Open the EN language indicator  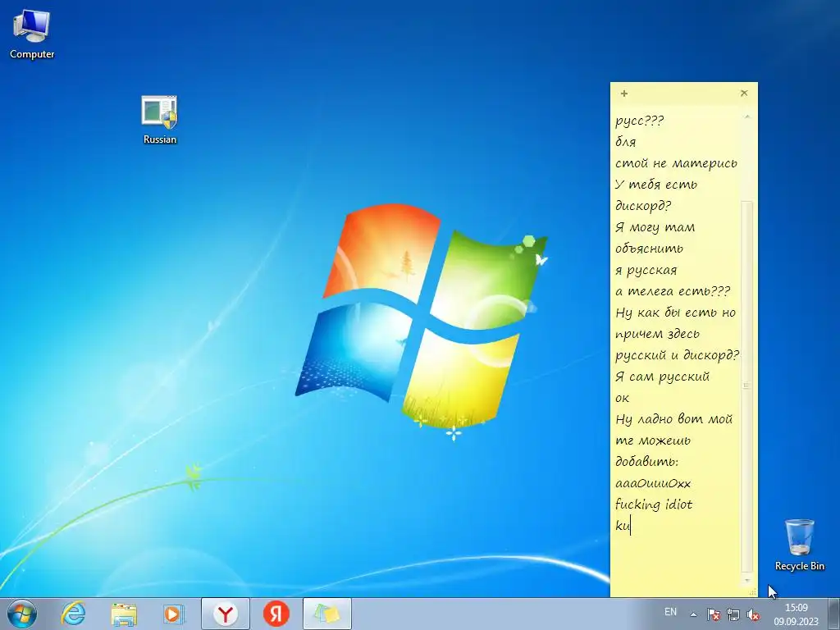pyautogui.click(x=671, y=612)
